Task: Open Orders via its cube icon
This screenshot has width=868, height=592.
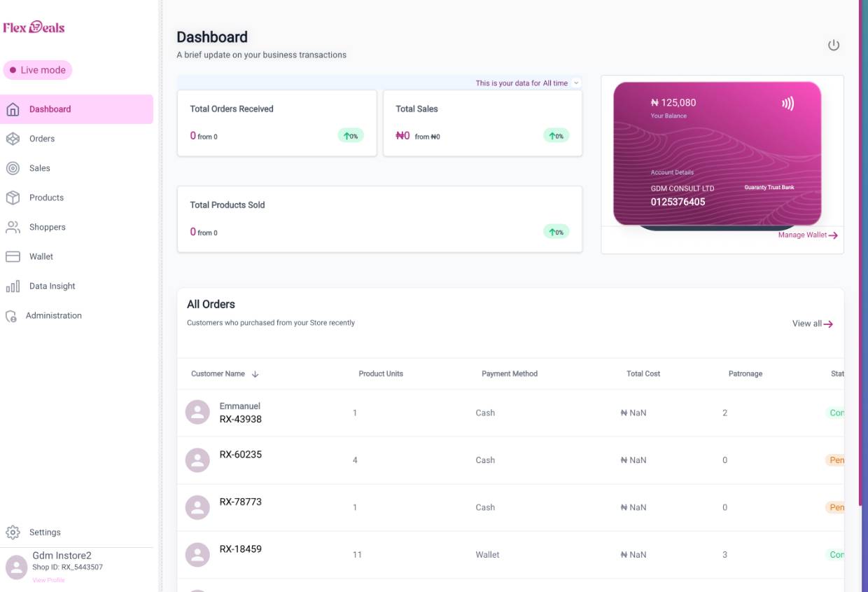Action: (x=13, y=139)
